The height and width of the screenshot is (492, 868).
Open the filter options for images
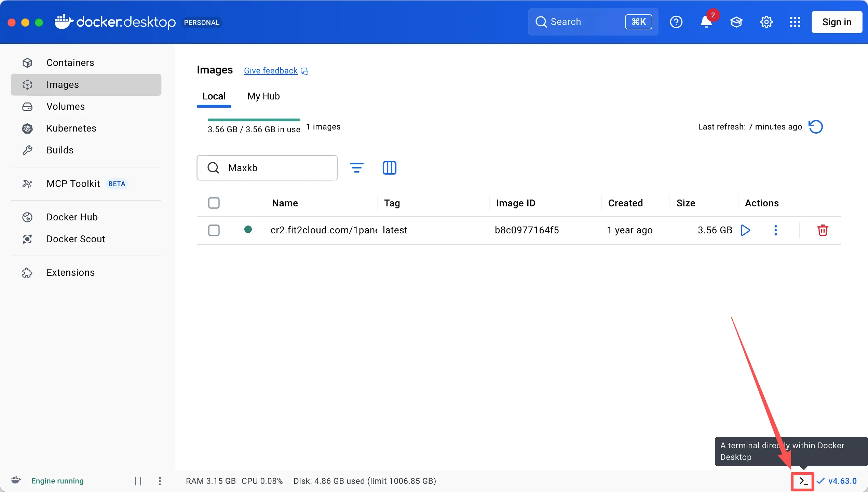pos(356,168)
